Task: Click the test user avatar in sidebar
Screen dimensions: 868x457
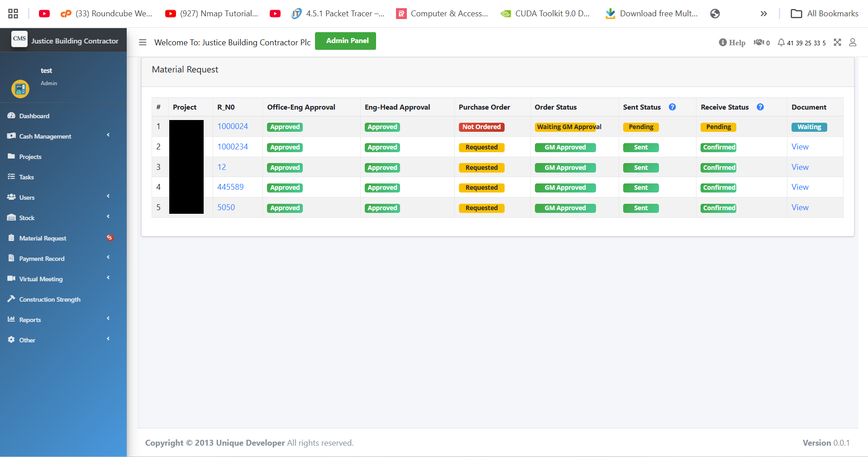Action: tap(20, 89)
